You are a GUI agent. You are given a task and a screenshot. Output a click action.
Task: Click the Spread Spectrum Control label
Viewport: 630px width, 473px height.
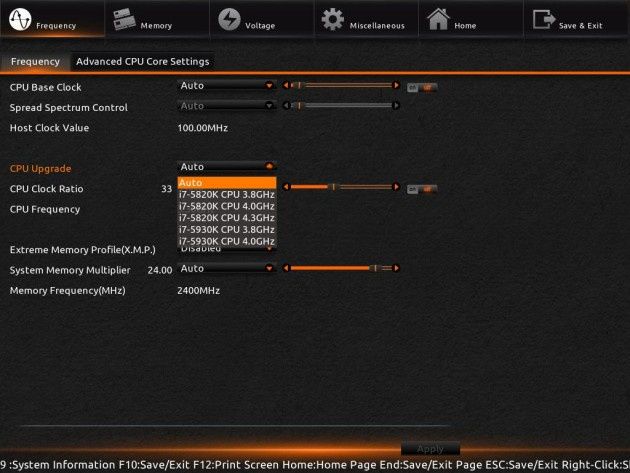69,107
